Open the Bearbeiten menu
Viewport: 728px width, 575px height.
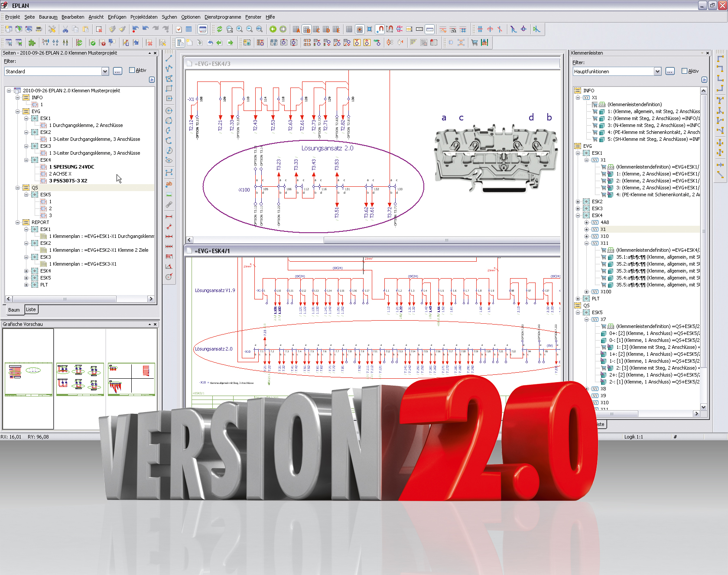click(x=73, y=17)
